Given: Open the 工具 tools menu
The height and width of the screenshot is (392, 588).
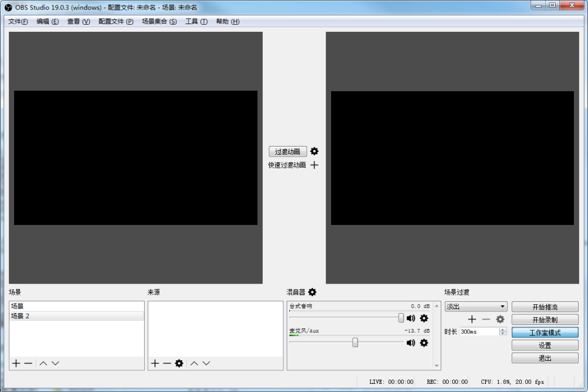Looking at the screenshot, I should coord(196,22).
